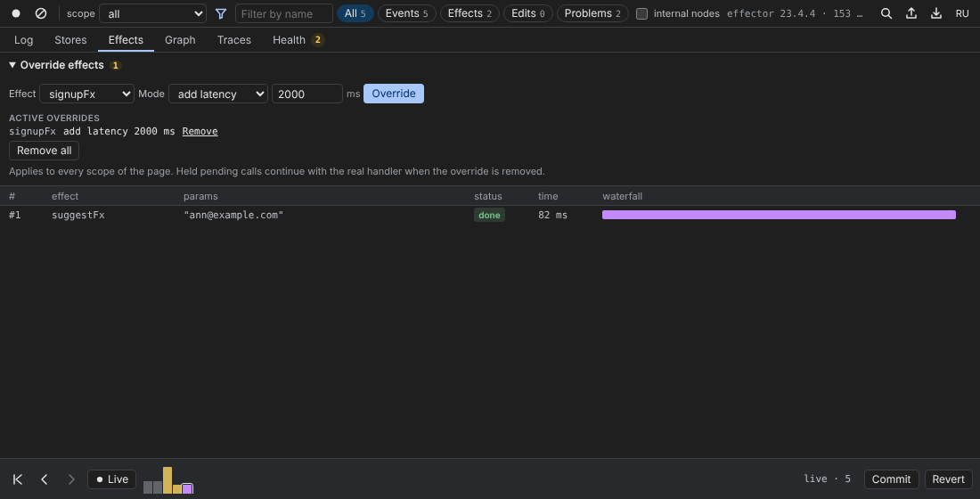The image size is (980, 499).
Task: Open the Mode add latency dropdown
Action: click(218, 94)
